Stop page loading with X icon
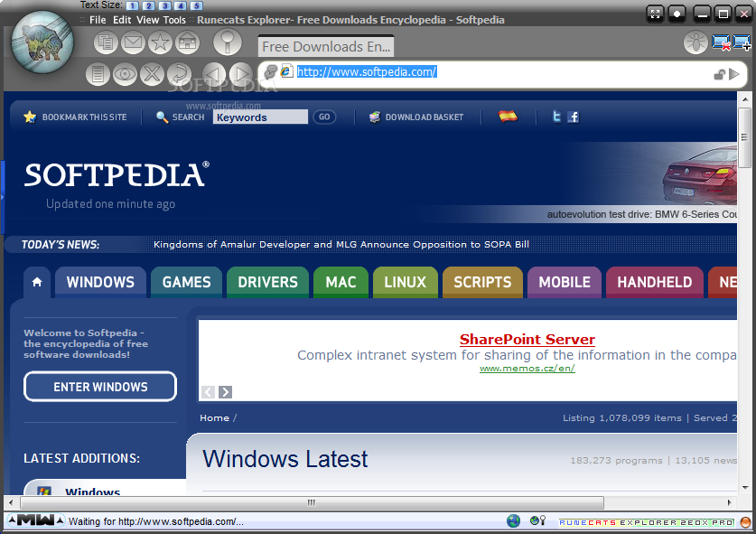Screen dimensions: 756x534 152,74
